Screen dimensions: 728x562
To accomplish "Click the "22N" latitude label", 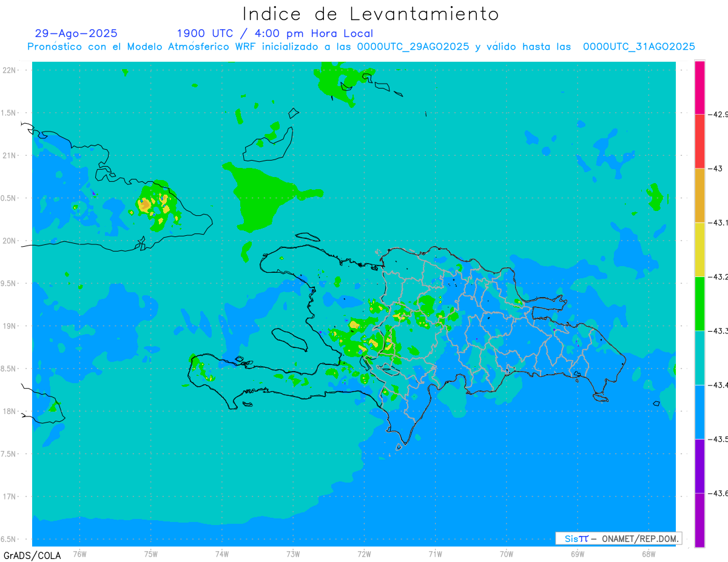I will click(10, 70).
